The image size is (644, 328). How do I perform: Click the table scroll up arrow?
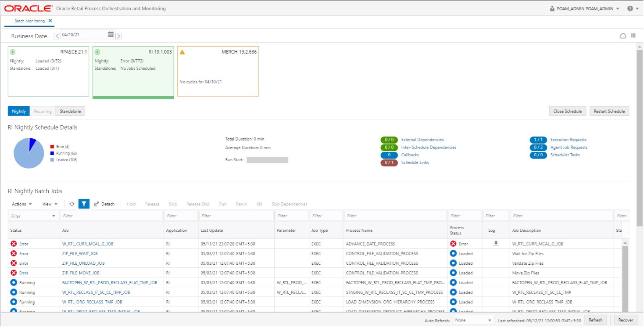625,242
